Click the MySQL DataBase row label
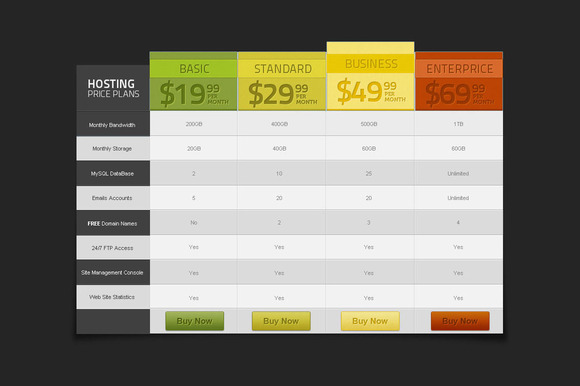The width and height of the screenshot is (580, 386). pyautogui.click(x=112, y=173)
